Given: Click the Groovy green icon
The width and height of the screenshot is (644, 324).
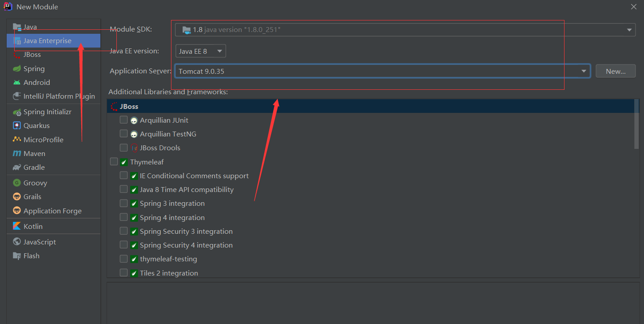Looking at the screenshot, I should 17,183.
